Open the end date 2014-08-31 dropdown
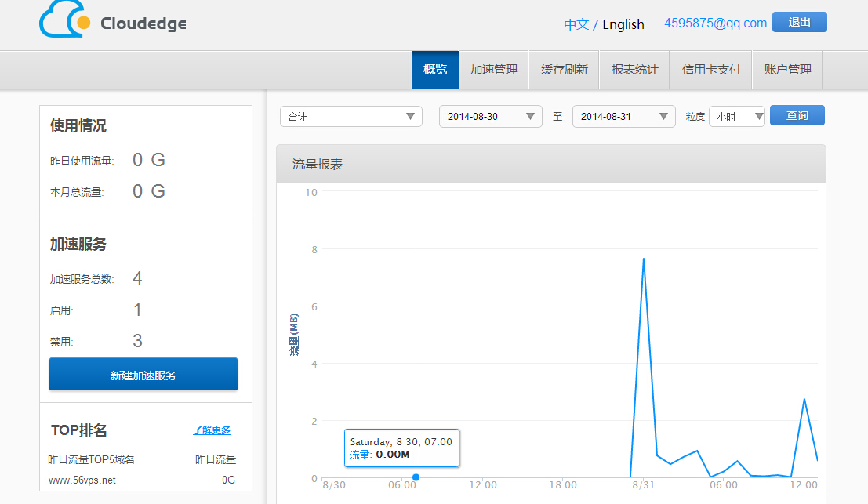This screenshot has height=504, width=868. (623, 117)
